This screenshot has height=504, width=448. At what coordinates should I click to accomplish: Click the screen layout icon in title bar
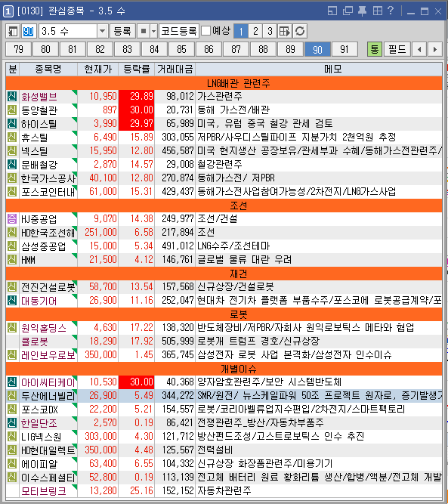[x=332, y=11]
